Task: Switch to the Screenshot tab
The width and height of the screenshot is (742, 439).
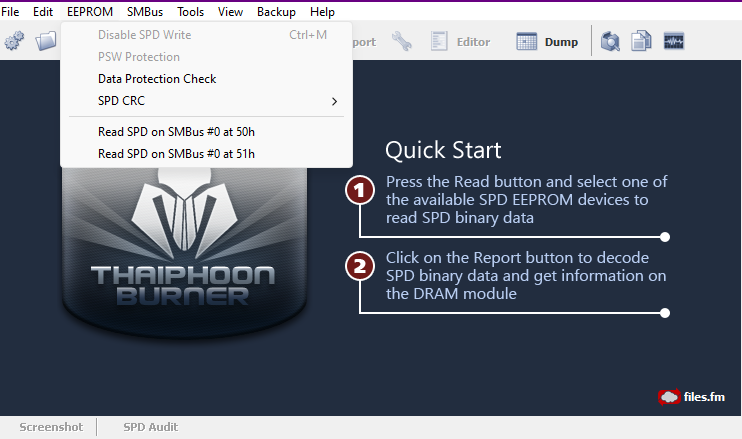Action: pyautogui.click(x=51, y=427)
